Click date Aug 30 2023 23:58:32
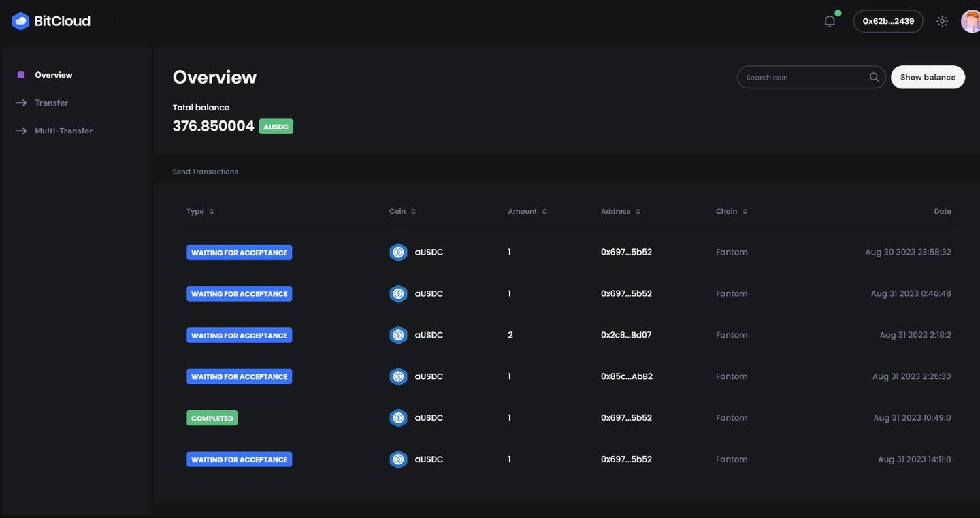 pos(908,252)
